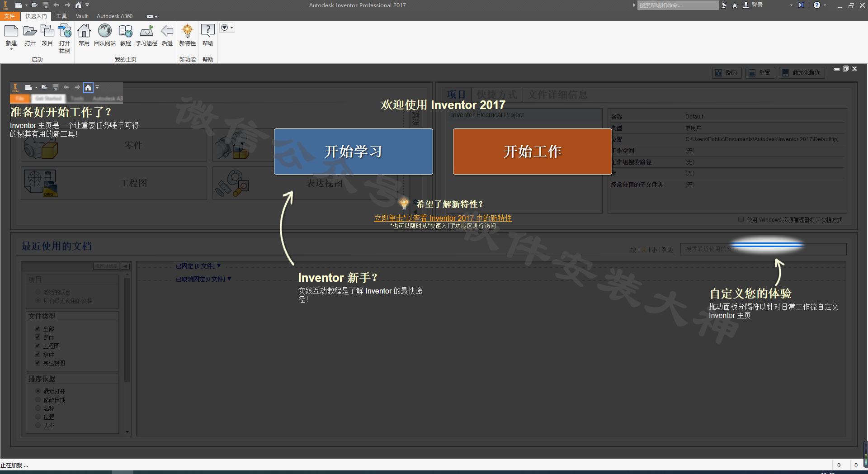Toggle the 表达视图 file type checkbox
868x474 pixels.
(x=38, y=363)
